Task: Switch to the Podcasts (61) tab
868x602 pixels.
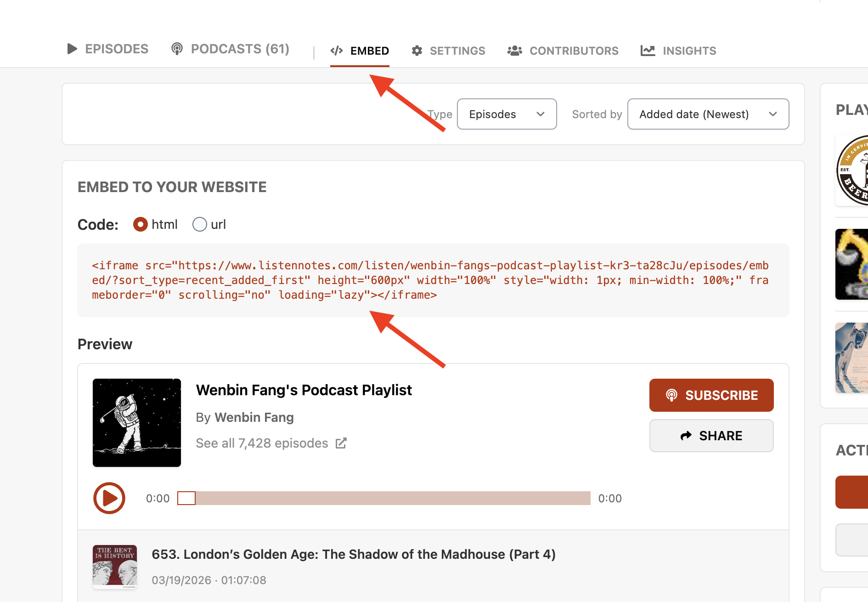Action: point(230,49)
